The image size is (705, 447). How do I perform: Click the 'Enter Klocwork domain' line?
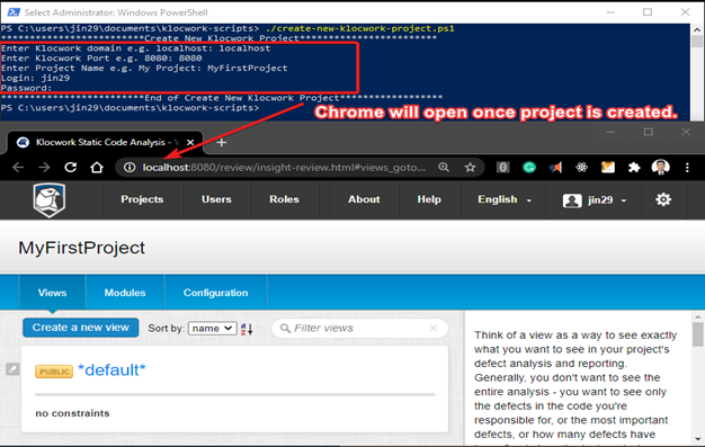pyautogui.click(x=135, y=48)
